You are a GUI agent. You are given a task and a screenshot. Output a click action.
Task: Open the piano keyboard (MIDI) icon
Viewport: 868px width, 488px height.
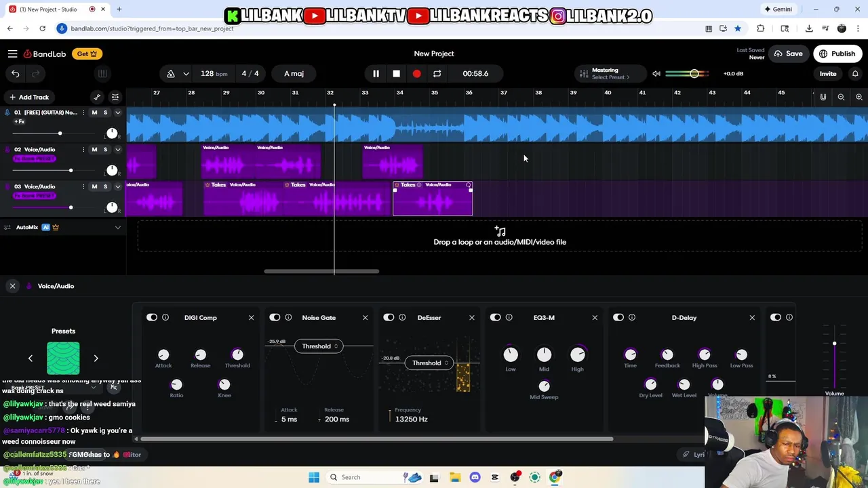pyautogui.click(x=102, y=73)
